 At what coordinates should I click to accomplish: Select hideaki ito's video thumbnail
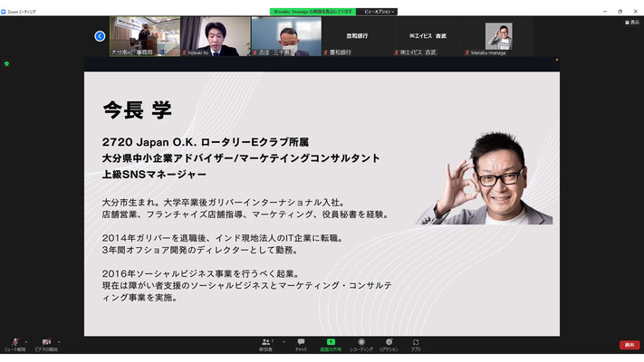tap(216, 36)
